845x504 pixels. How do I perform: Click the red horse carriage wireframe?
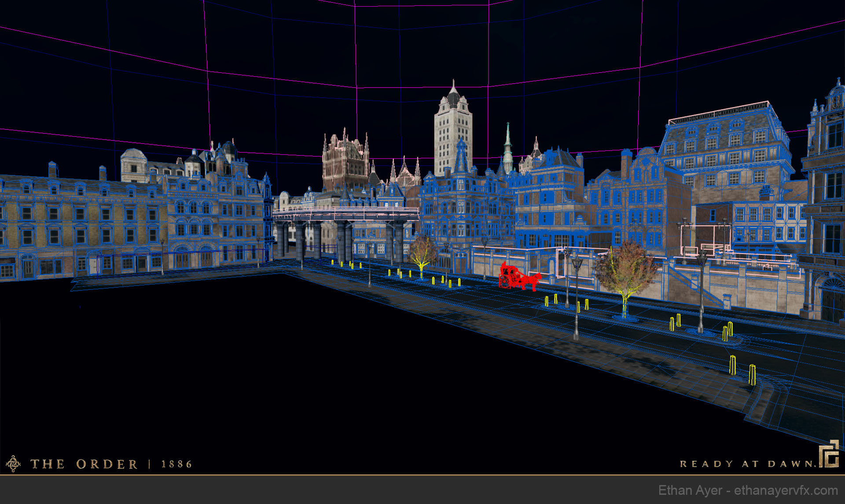(519, 276)
